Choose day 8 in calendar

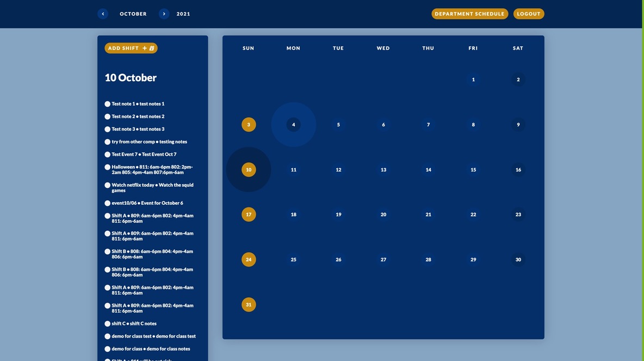tap(473, 125)
